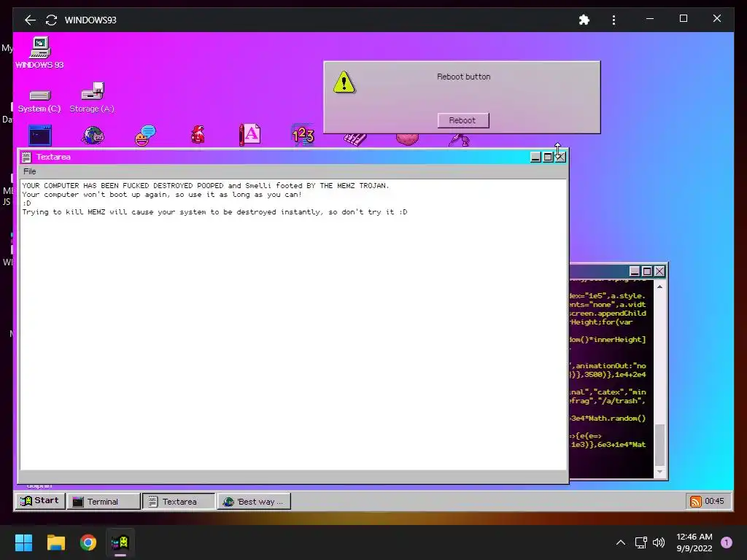747x560 pixels.
Task: Open the Windows 11 Start button
Action: 24,542
